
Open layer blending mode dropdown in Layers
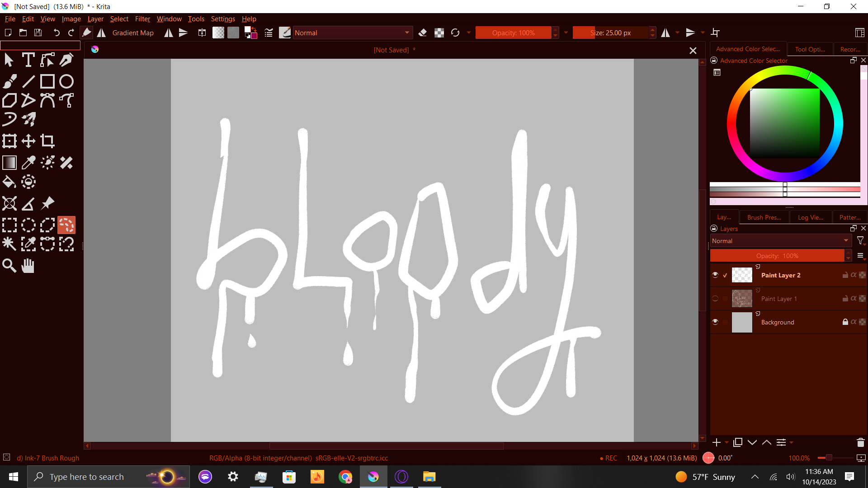pyautogui.click(x=780, y=241)
